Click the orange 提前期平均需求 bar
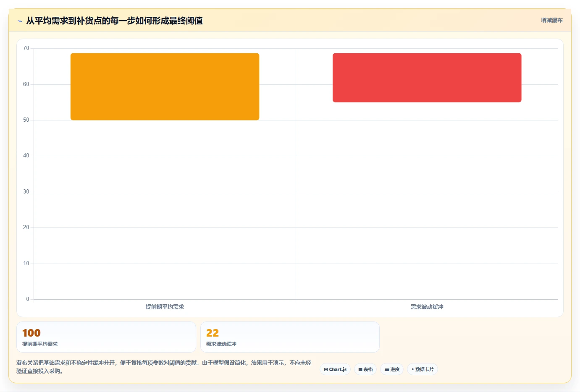 [x=165, y=86]
